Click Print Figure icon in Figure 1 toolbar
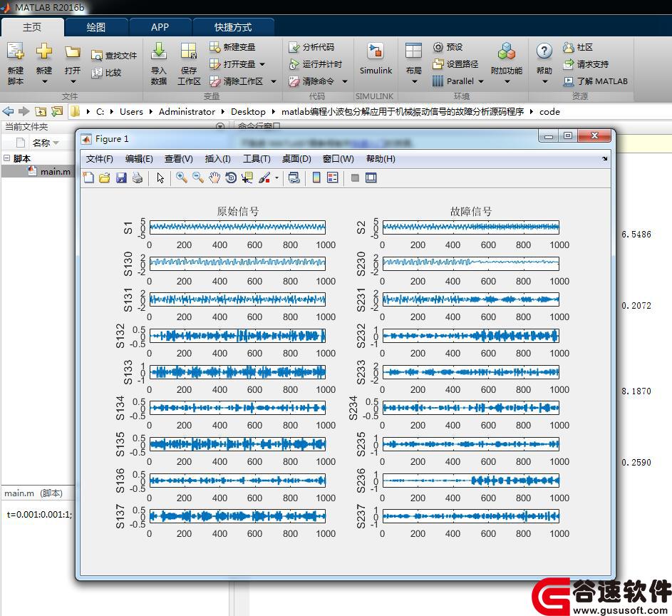 click(138, 178)
